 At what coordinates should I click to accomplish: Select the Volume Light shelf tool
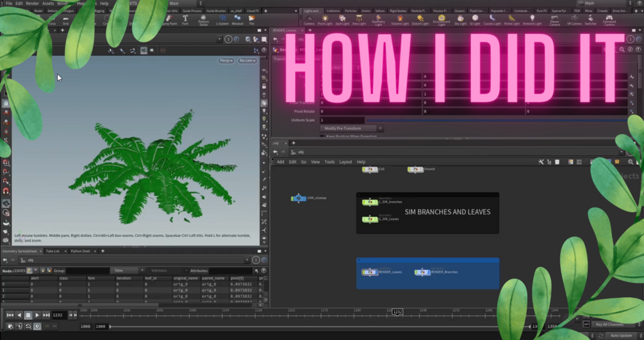400,20
